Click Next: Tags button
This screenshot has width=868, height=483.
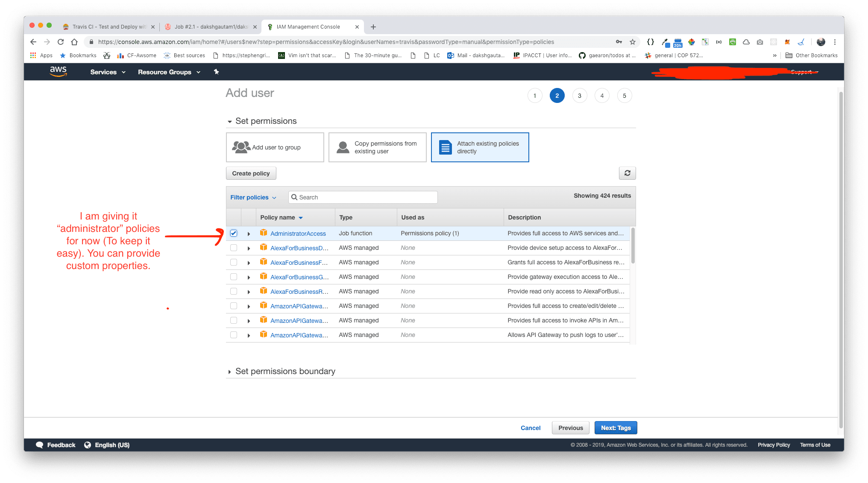[x=616, y=427]
